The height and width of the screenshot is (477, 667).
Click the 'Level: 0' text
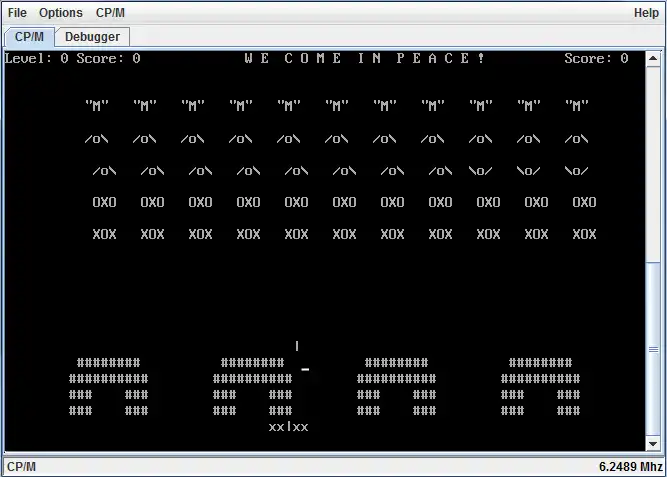tap(37, 58)
